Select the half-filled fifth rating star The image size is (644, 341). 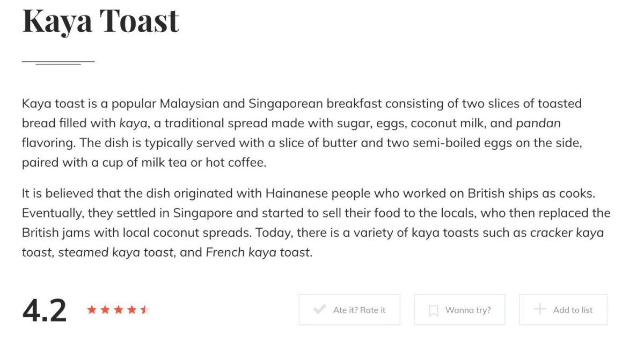[x=144, y=309]
